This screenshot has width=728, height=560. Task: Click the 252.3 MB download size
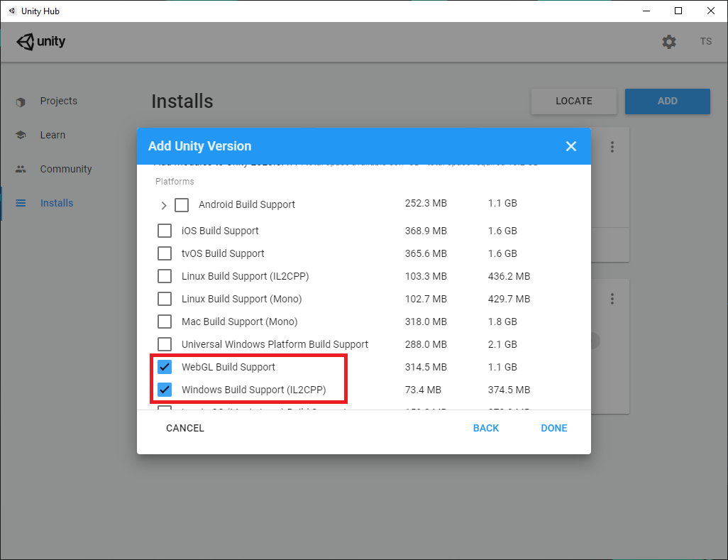click(x=426, y=203)
